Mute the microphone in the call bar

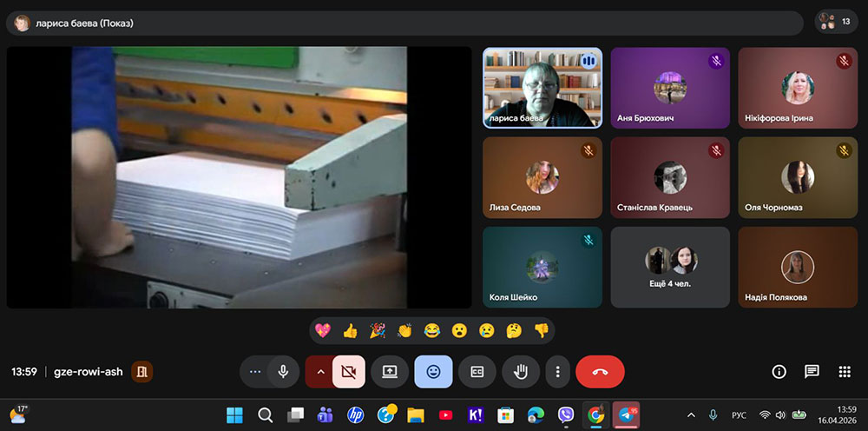click(283, 372)
